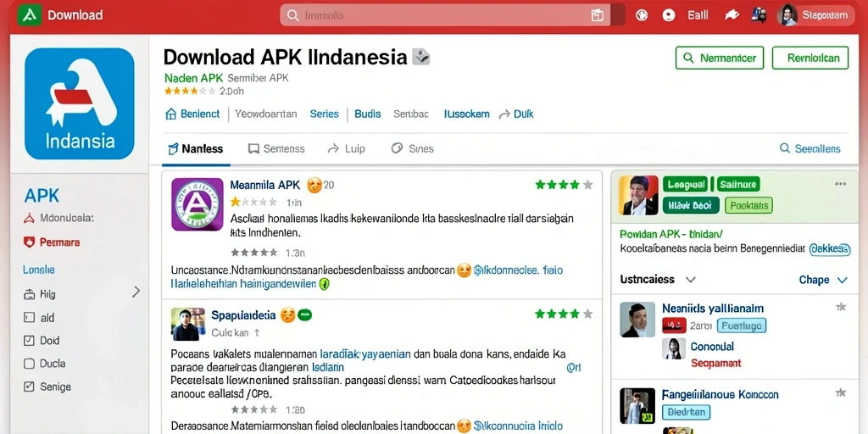
Task: Open the Cononual Seopamant user
Action: (x=715, y=354)
